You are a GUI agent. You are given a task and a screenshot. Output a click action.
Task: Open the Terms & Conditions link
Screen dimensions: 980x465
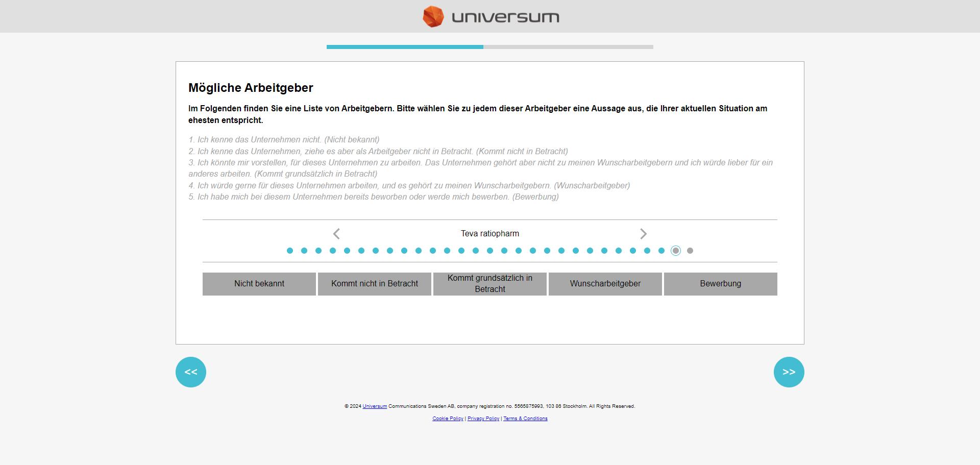525,419
